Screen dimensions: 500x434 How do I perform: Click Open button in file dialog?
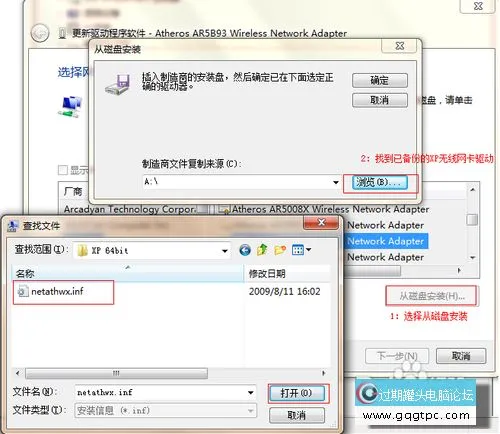(297, 393)
